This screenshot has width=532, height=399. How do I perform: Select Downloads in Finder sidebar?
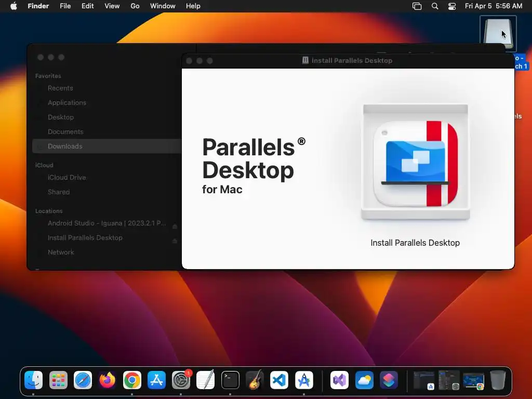(x=107, y=146)
